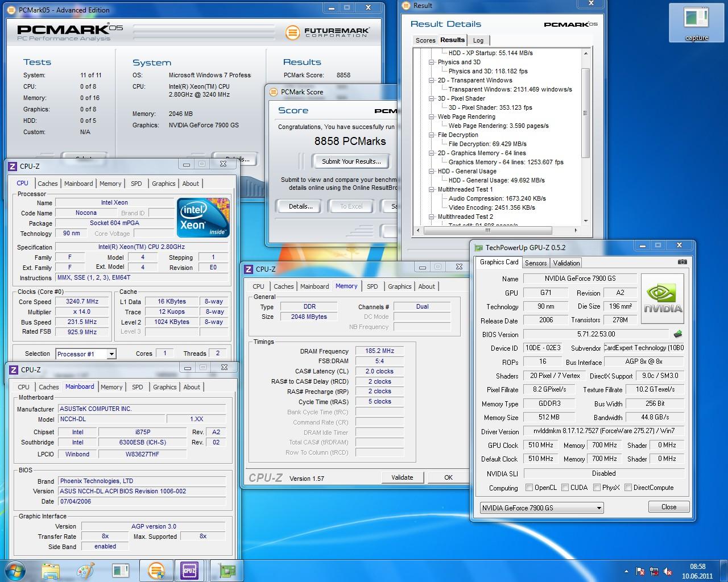Open the Paint taskbar icon
The height and width of the screenshot is (582, 728).
(85, 570)
